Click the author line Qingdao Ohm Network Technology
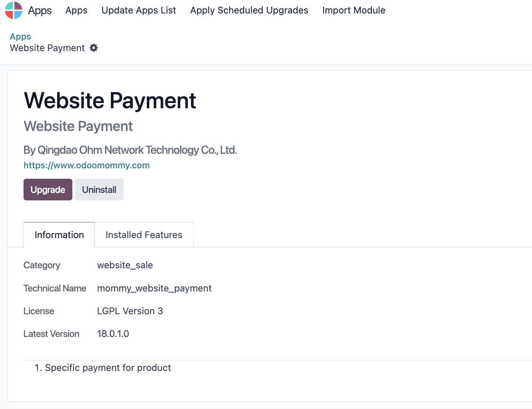The image size is (532, 409). (x=130, y=150)
